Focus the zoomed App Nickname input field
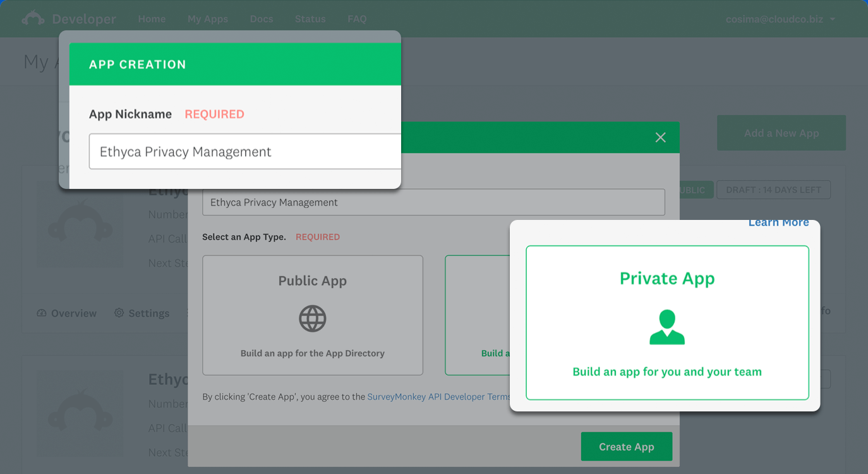 tap(245, 152)
